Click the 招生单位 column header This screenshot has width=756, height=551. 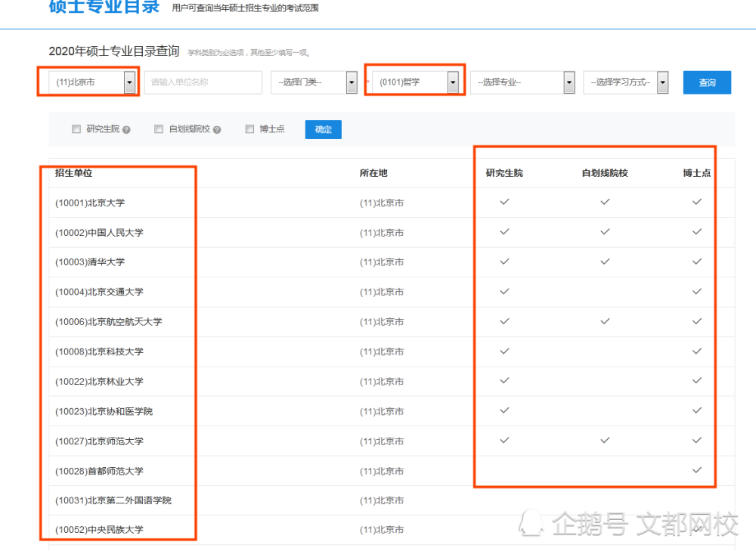click(x=74, y=173)
